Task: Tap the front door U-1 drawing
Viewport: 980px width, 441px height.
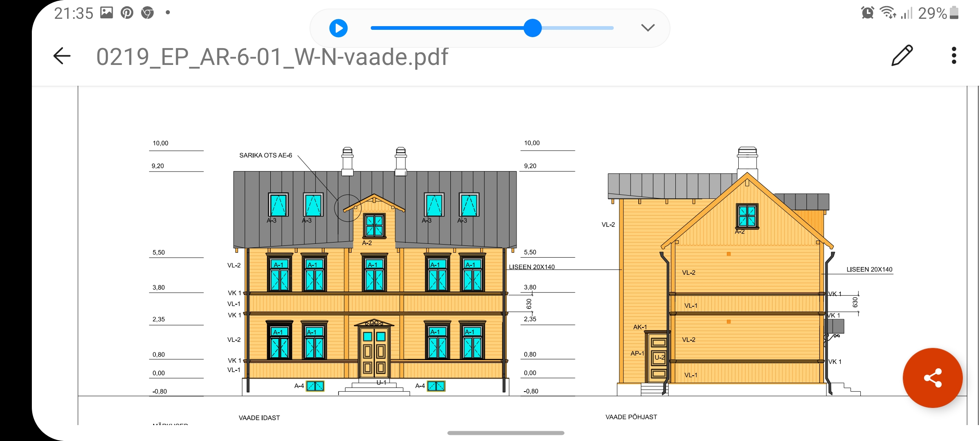Action: click(374, 351)
